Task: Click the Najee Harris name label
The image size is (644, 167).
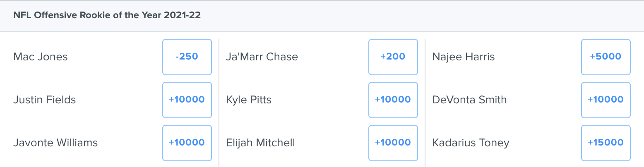Action: click(x=464, y=57)
